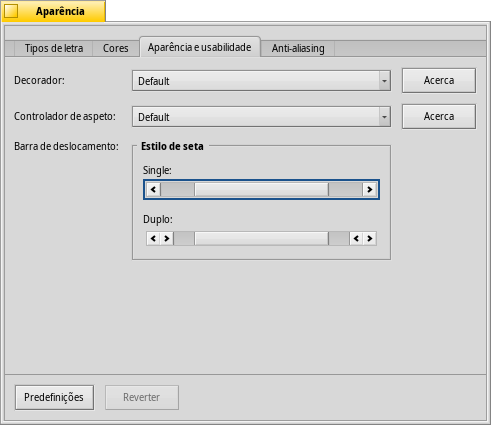Click the Decorador dropdown arrow

coord(384,81)
